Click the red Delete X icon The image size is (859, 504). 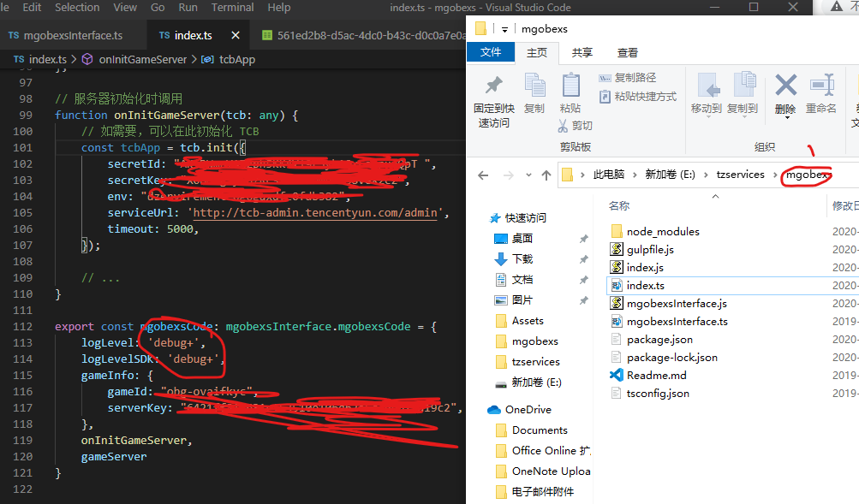click(785, 86)
